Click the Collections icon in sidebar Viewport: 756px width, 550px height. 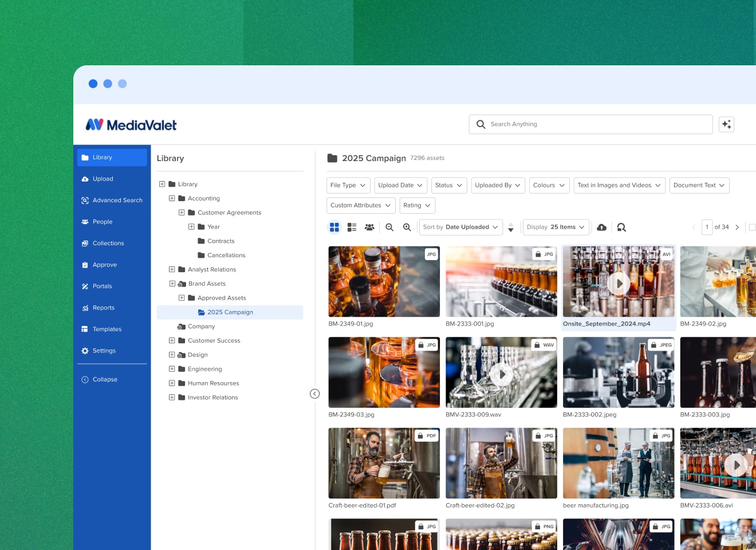click(x=85, y=243)
